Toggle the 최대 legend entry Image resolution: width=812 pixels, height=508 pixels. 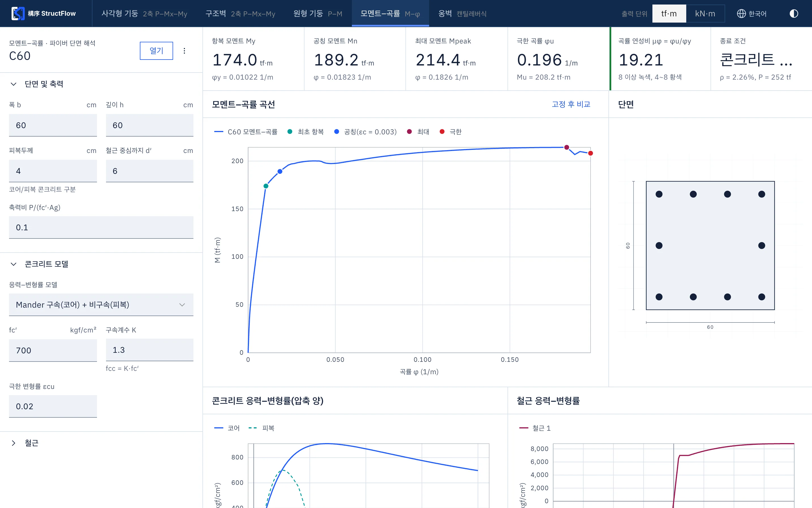click(418, 132)
